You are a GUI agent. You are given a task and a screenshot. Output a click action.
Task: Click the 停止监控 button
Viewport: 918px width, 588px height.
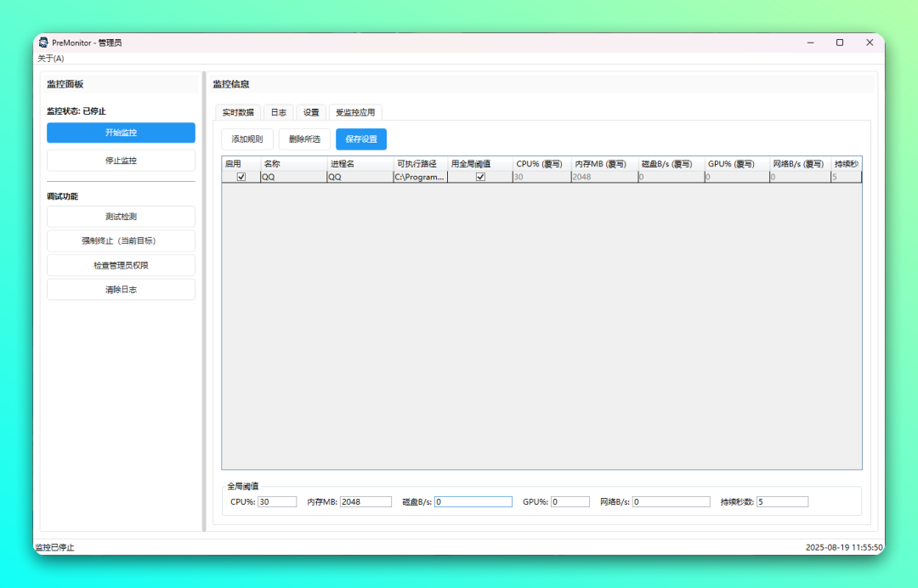(x=122, y=161)
